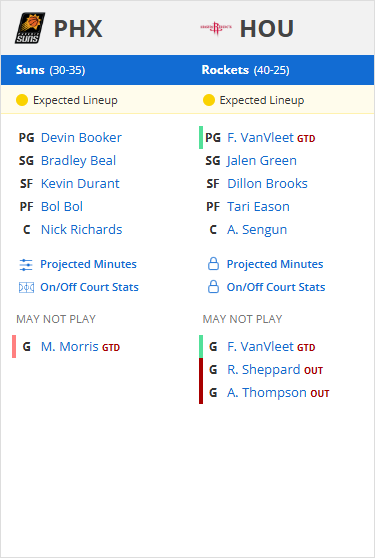Image resolution: width=375 pixels, height=558 pixels.
Task: Select Jalen Green's player link
Action: (x=262, y=160)
